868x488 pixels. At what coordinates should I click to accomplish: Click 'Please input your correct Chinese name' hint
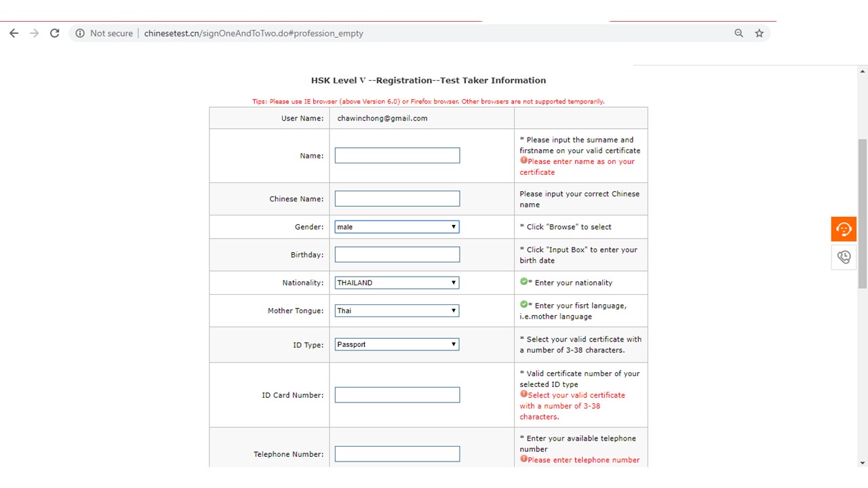pyautogui.click(x=580, y=199)
